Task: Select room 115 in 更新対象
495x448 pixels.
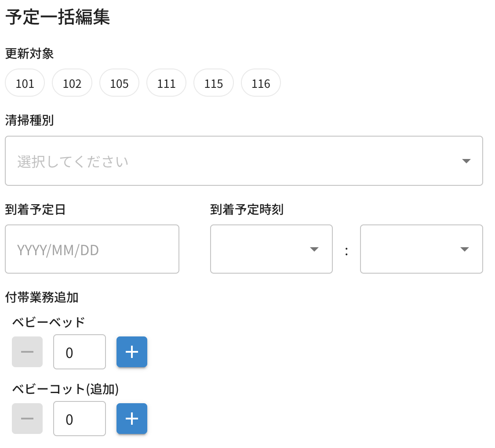Action: point(214,83)
